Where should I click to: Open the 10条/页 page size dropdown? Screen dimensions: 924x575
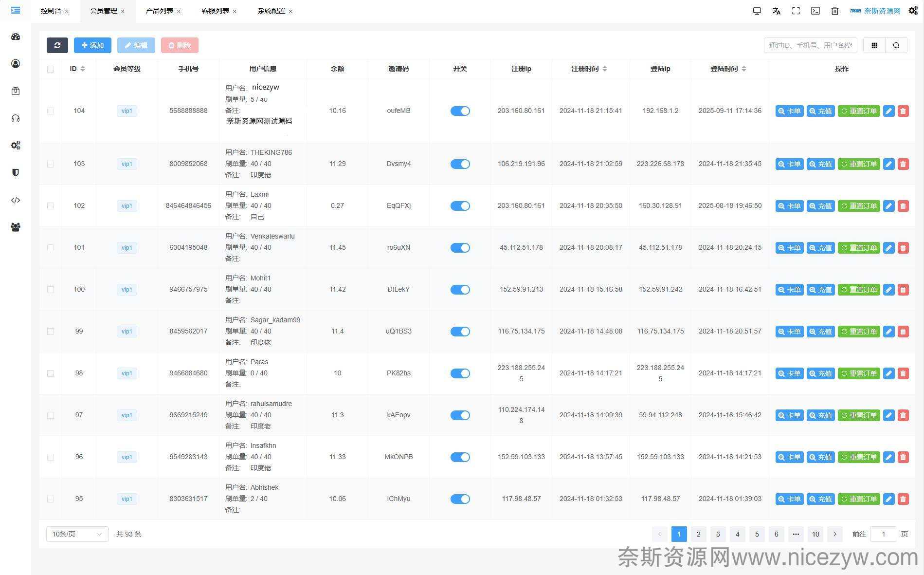tap(77, 534)
